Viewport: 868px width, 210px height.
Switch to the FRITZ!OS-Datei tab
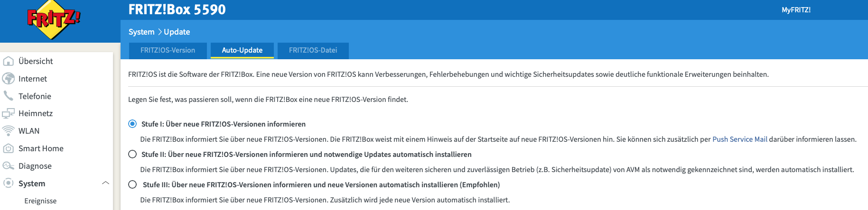pyautogui.click(x=313, y=50)
